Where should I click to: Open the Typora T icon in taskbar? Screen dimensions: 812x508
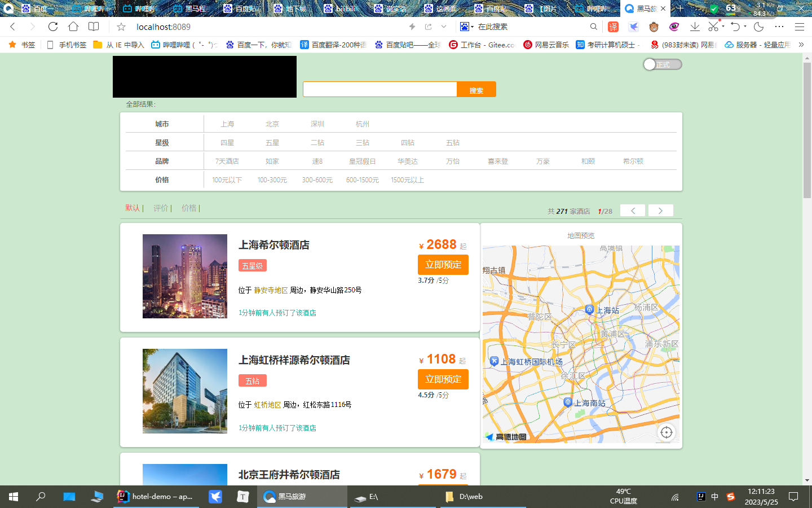coord(242,497)
